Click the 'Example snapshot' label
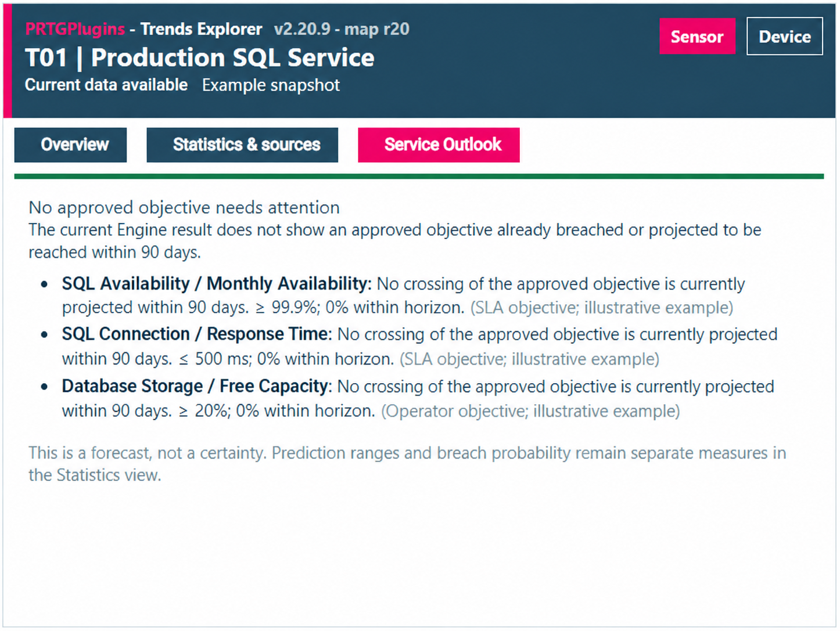840x631 pixels. [271, 85]
